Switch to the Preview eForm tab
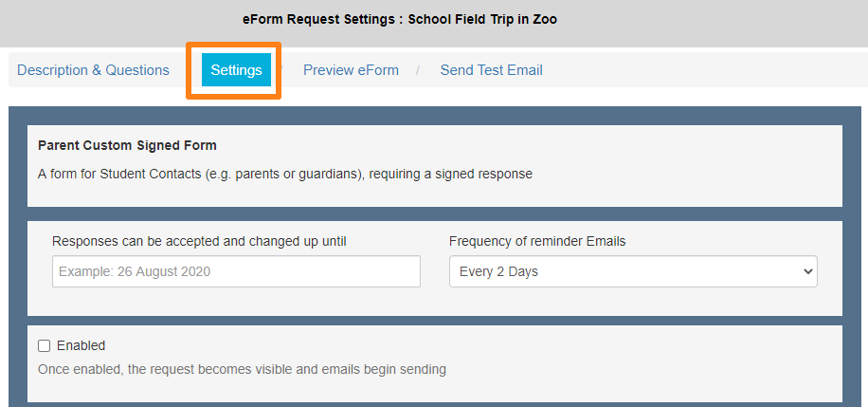This screenshot has height=407, width=868. (351, 70)
